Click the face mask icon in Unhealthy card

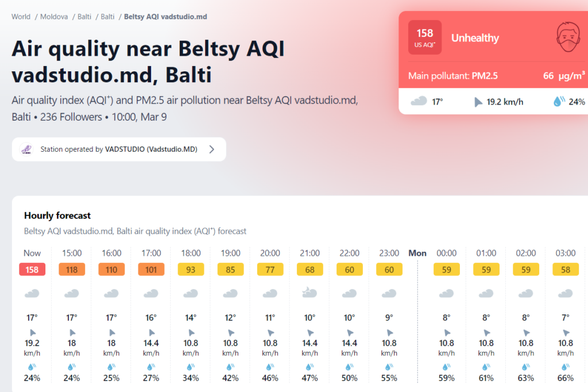(568, 37)
